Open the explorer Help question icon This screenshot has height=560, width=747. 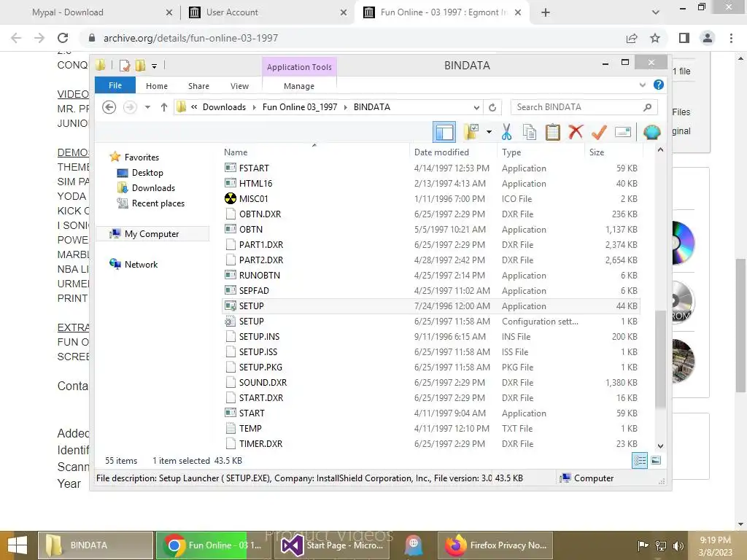click(659, 85)
